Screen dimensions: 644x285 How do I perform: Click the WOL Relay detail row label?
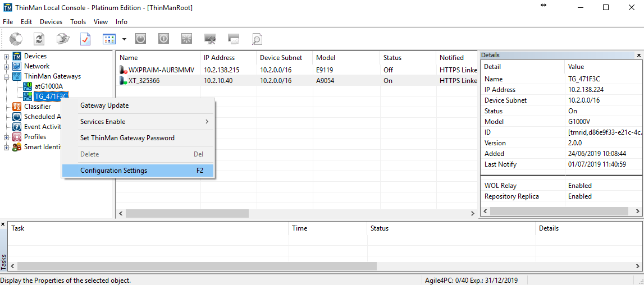point(501,186)
